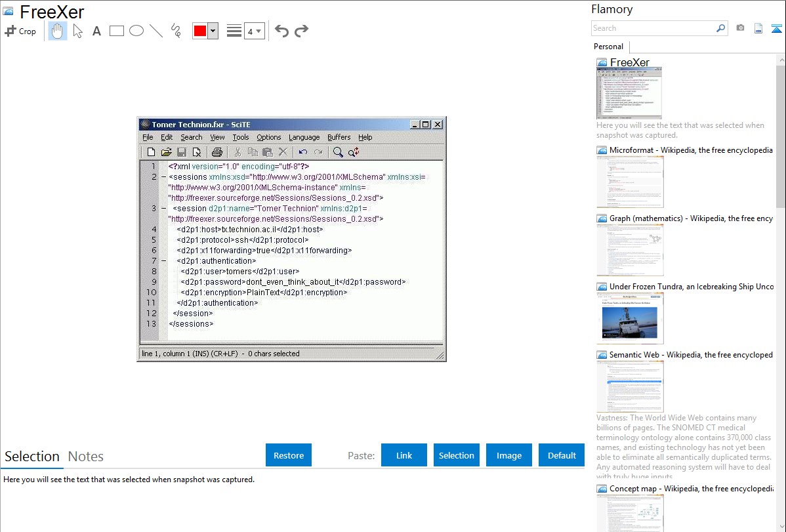
Task: Click the Close document icon in SciTE
Action: pos(197,152)
